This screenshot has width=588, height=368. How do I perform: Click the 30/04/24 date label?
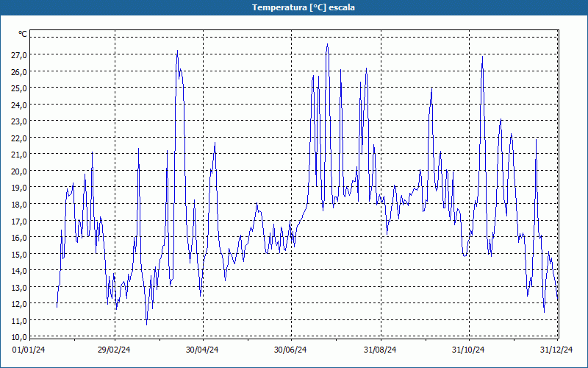coord(202,350)
